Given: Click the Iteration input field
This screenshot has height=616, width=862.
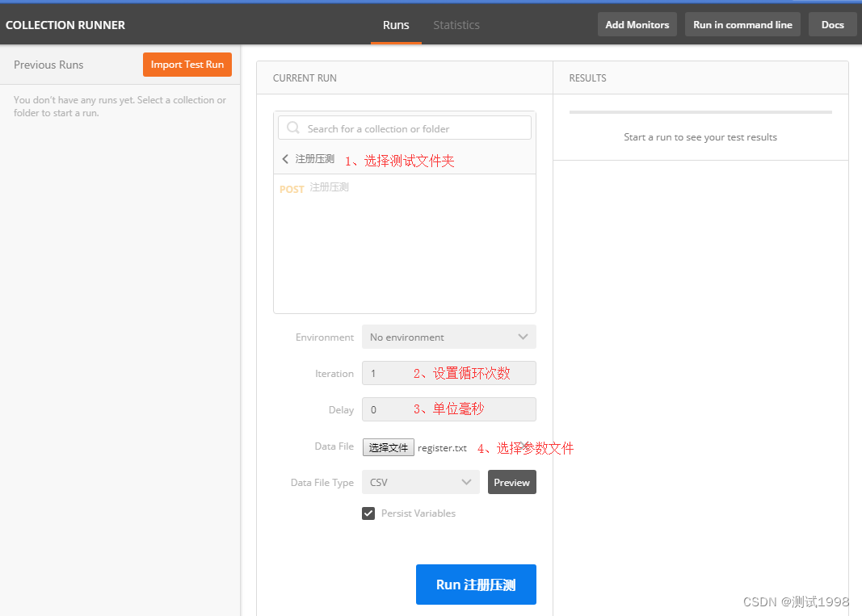Looking at the screenshot, I should click(x=448, y=373).
